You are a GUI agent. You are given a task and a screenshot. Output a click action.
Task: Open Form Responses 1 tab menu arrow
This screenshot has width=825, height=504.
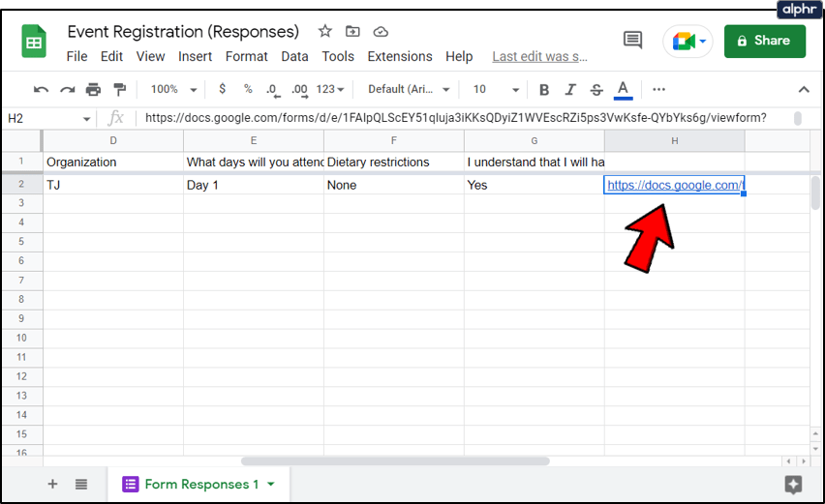(x=271, y=484)
